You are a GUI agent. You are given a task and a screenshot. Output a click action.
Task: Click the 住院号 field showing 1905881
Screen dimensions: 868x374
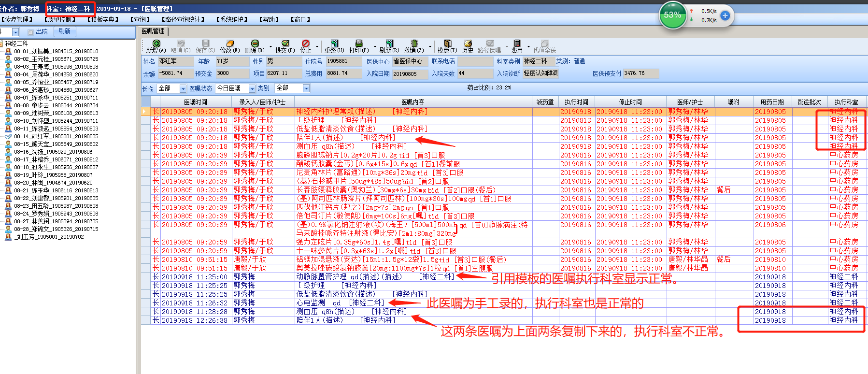pos(343,61)
